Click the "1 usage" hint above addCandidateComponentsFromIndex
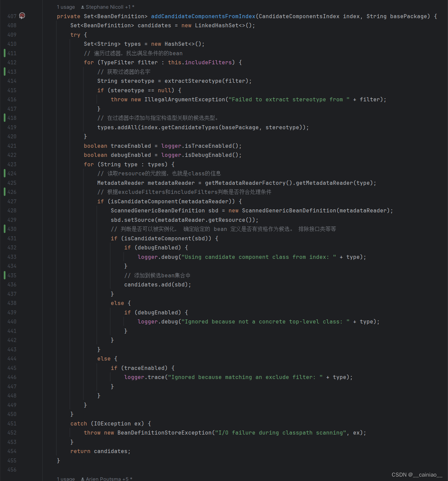 [x=66, y=7]
